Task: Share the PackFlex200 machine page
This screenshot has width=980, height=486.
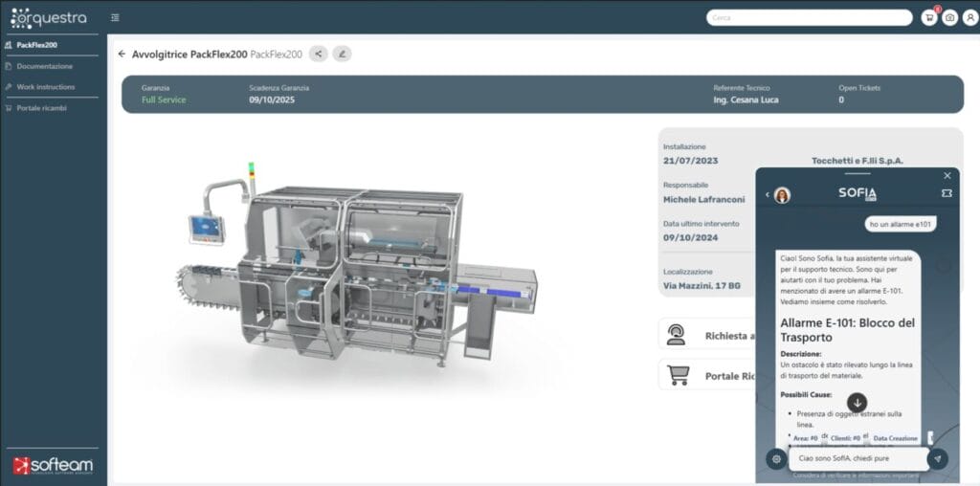Action: pos(318,54)
